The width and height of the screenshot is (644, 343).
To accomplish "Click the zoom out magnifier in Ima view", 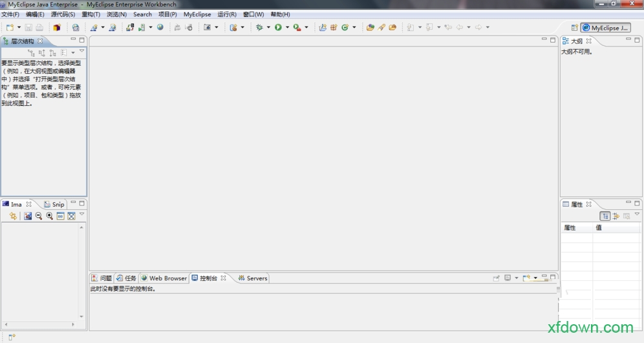I will 39,216.
